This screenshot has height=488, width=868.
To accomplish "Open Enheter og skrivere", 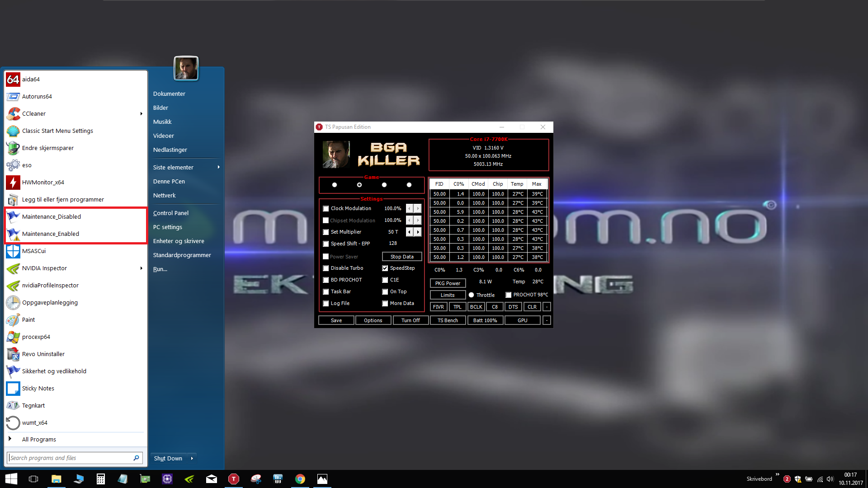I will tap(179, 241).
